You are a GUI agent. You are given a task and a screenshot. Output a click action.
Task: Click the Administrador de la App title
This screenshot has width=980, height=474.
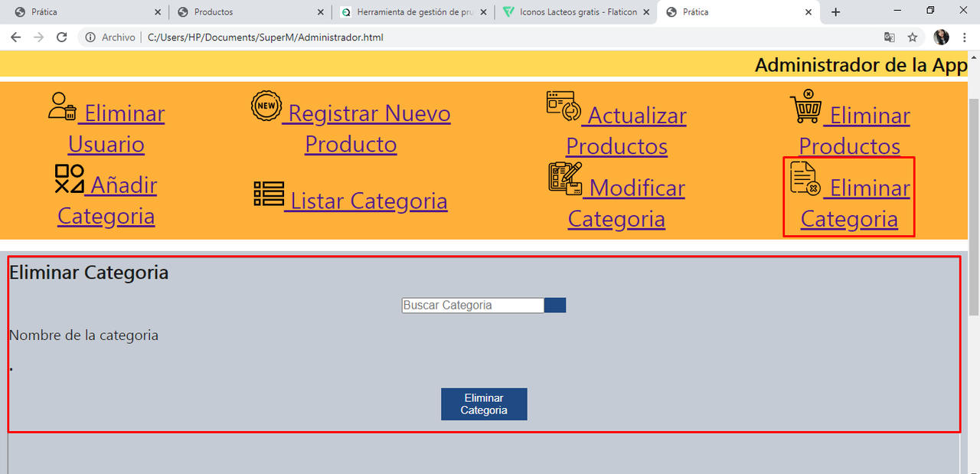click(861, 65)
